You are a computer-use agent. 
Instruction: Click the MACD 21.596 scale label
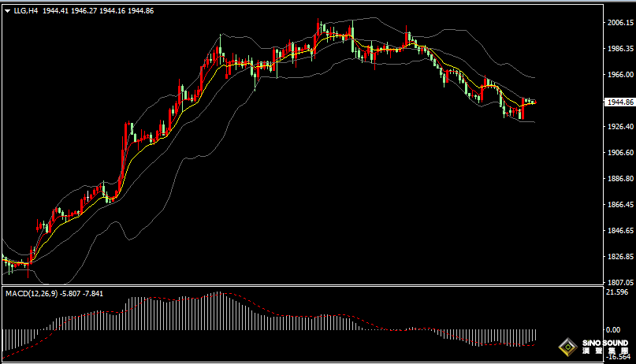coord(618,292)
